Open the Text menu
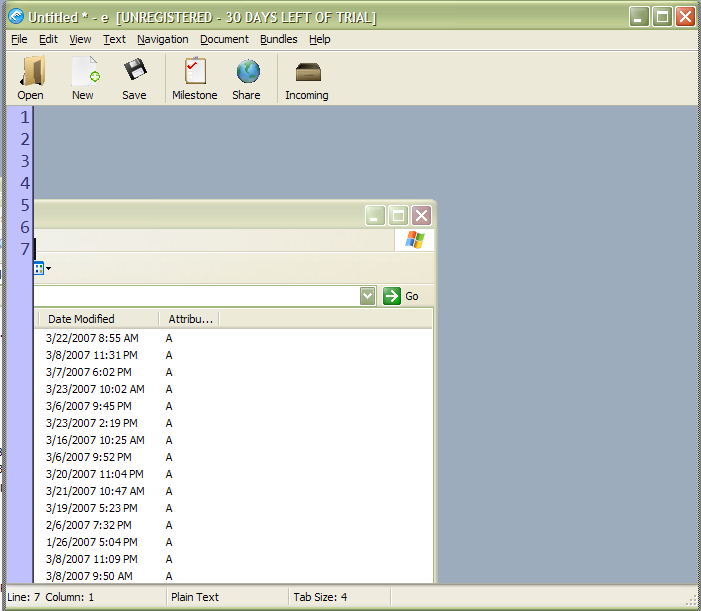 pyautogui.click(x=114, y=39)
